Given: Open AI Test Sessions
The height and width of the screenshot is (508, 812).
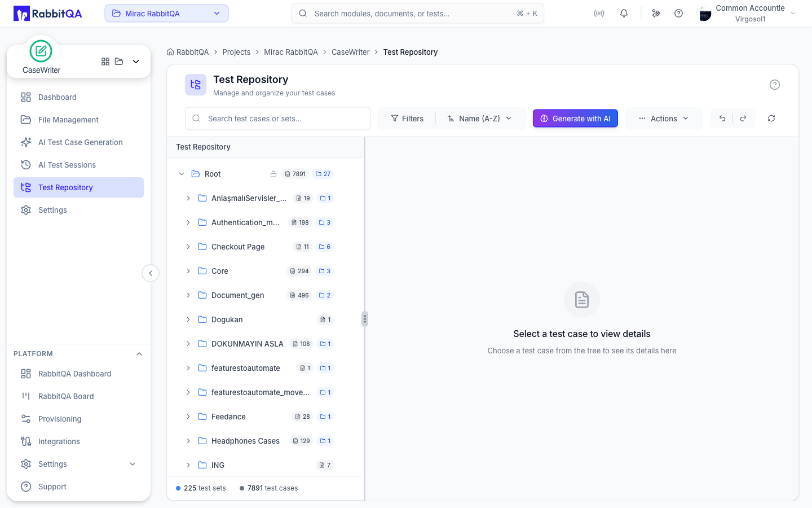Looking at the screenshot, I should (78, 165).
